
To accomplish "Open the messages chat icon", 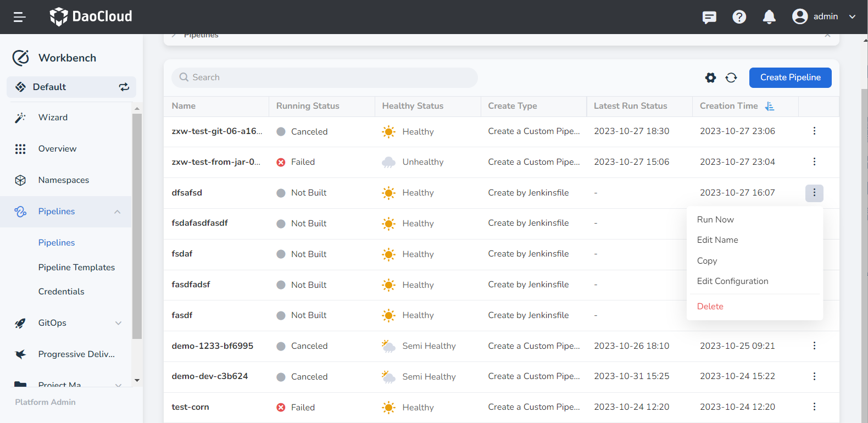I will click(709, 17).
